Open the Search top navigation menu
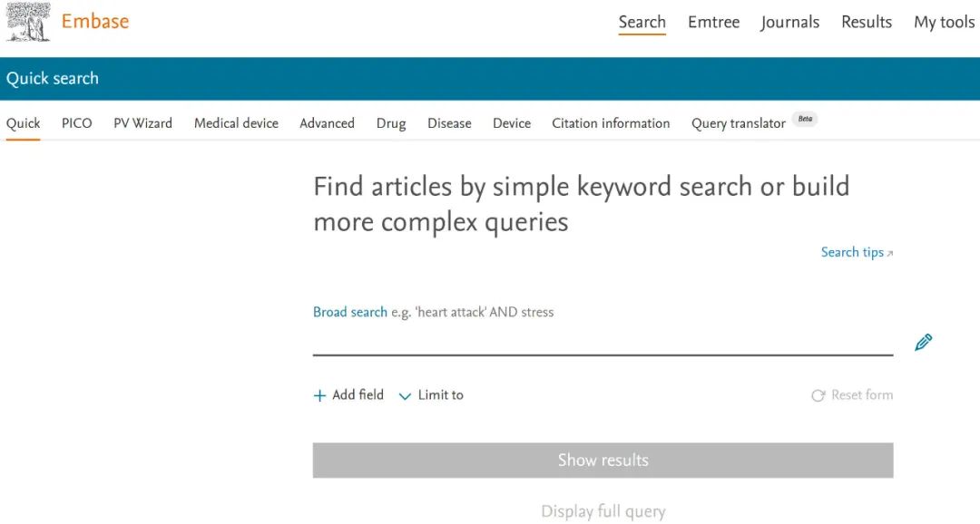The image size is (980, 524). pyautogui.click(x=642, y=22)
